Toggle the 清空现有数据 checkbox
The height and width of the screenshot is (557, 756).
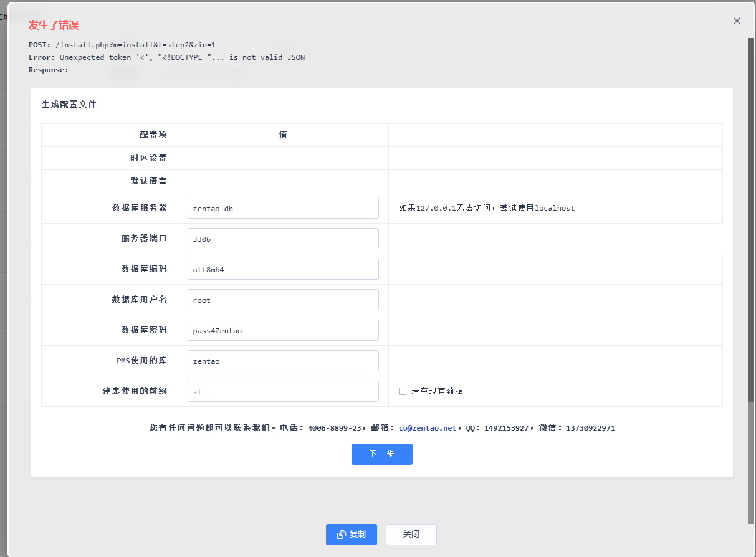point(403,391)
